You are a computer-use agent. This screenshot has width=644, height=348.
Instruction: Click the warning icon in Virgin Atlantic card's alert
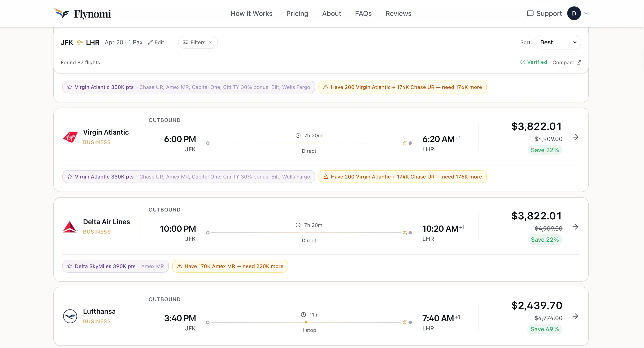[326, 177]
